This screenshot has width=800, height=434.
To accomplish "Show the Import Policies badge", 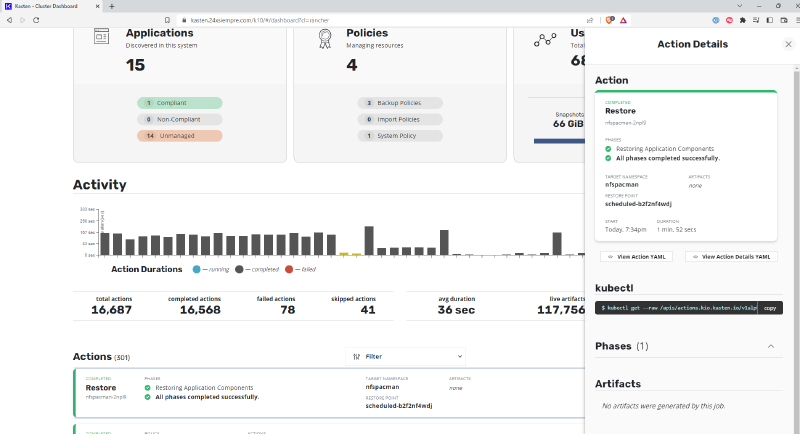I will pyautogui.click(x=400, y=119).
